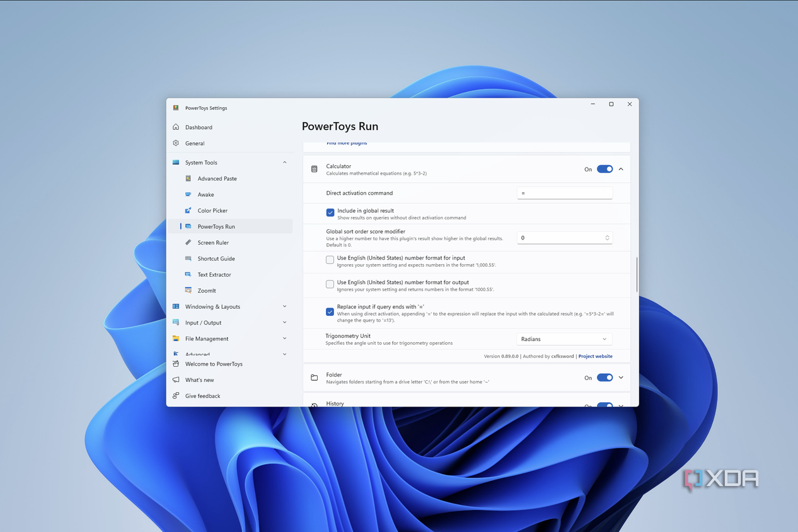Expand the Advanced group chevron

284,354
